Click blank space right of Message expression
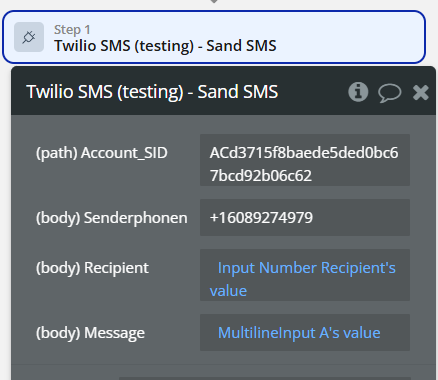This screenshot has width=438, height=380. coord(395,333)
